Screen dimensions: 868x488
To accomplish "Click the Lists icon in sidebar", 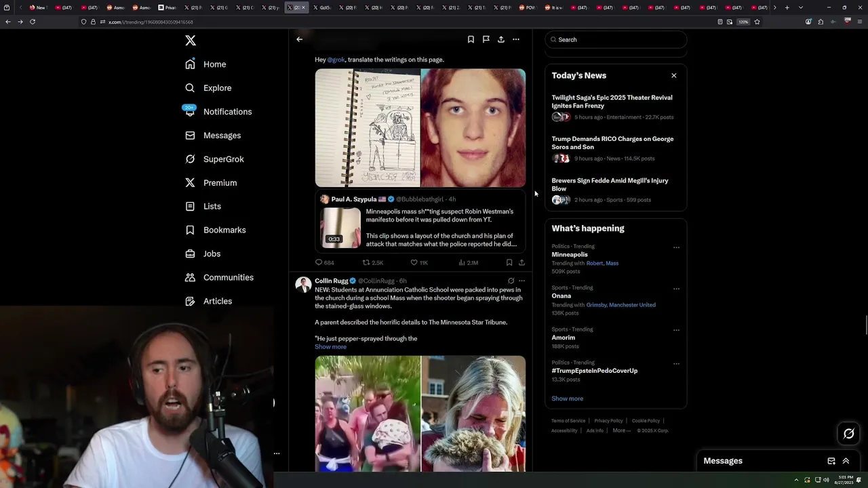I will tap(190, 206).
